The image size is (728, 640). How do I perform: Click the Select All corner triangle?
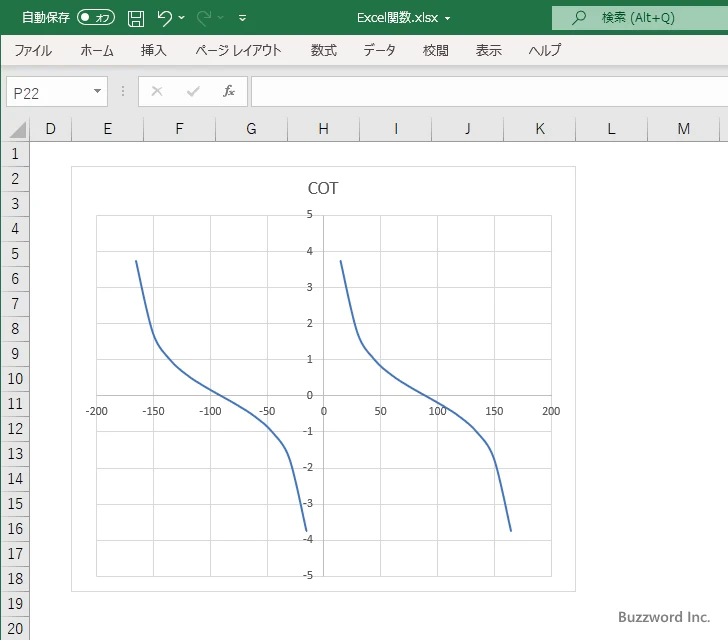click(x=18, y=130)
